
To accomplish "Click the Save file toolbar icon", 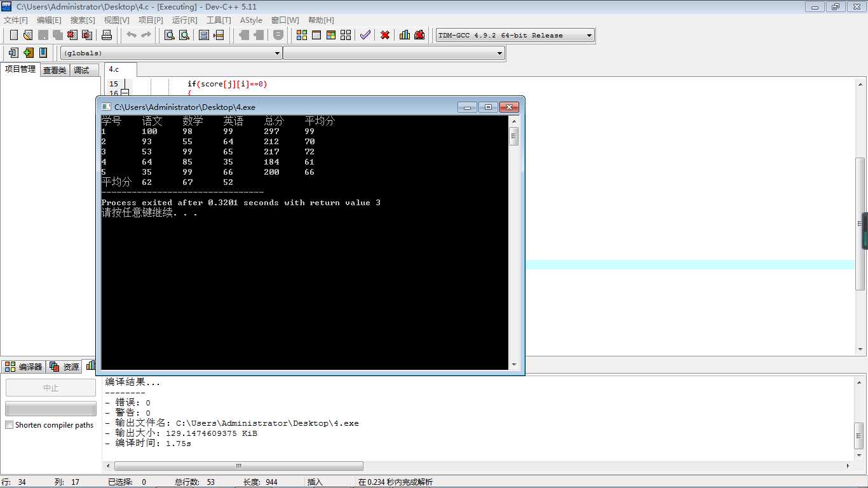I will pos(43,35).
